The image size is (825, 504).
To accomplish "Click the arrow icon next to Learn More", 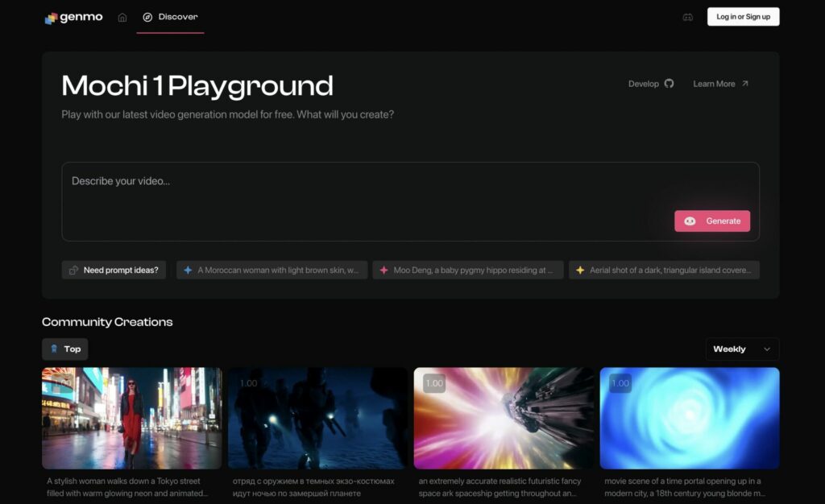I will 744,84.
